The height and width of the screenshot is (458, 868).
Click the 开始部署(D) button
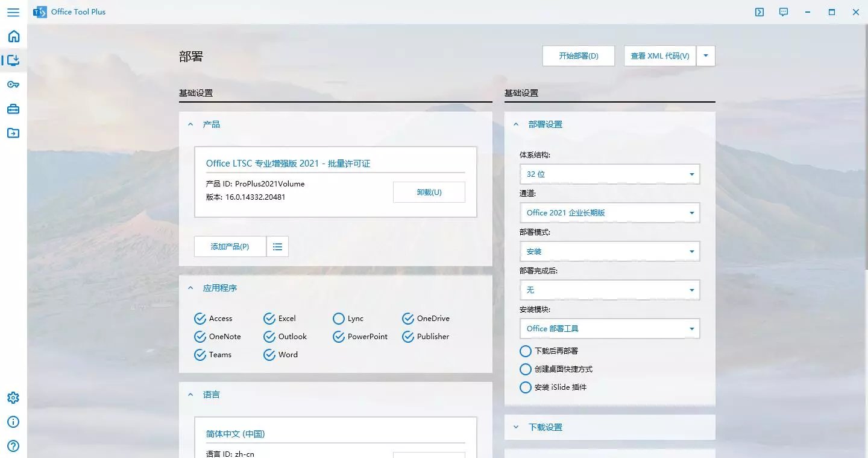pyautogui.click(x=578, y=56)
